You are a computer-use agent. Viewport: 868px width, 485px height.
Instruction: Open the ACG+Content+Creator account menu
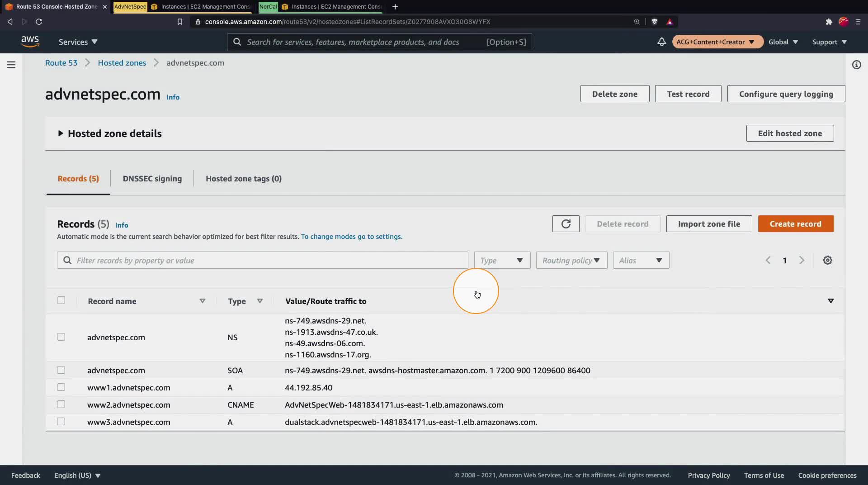pyautogui.click(x=717, y=42)
